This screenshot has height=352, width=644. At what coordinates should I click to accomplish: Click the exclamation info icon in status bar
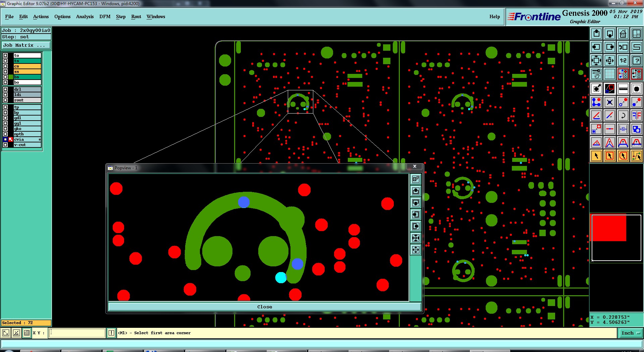[111, 333]
